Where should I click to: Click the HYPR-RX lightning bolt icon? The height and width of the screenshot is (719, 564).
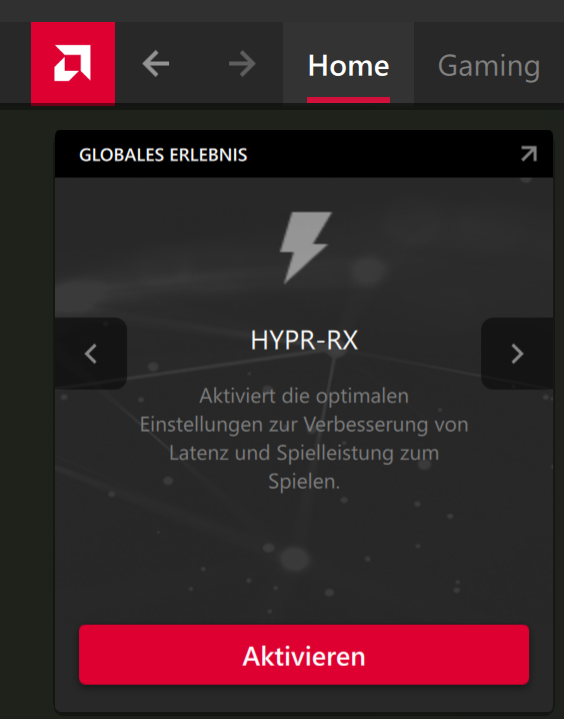click(x=305, y=247)
